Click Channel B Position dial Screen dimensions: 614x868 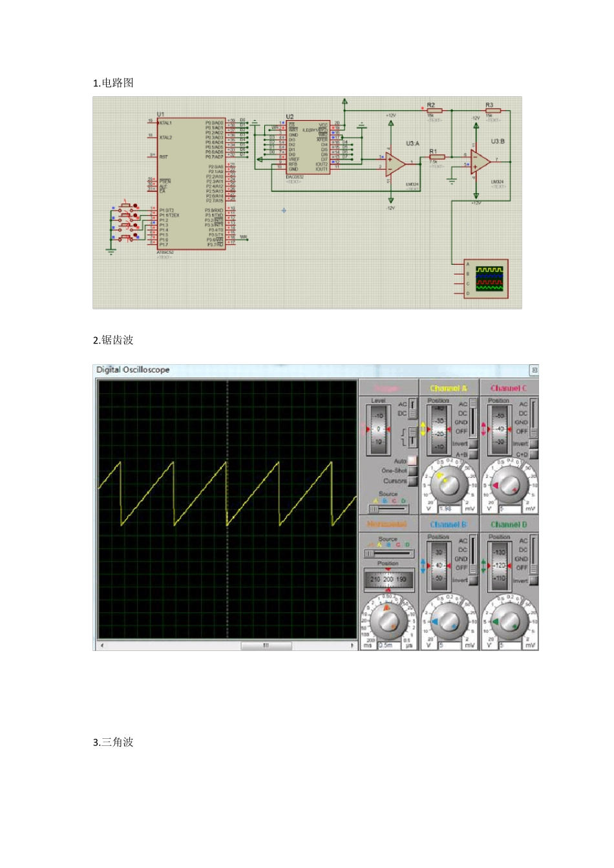pyautogui.click(x=439, y=565)
